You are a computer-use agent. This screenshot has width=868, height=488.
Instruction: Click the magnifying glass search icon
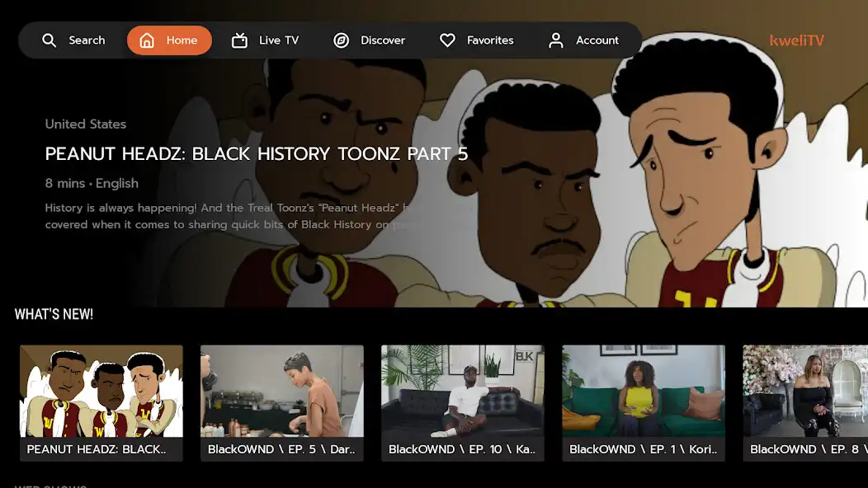click(x=50, y=40)
